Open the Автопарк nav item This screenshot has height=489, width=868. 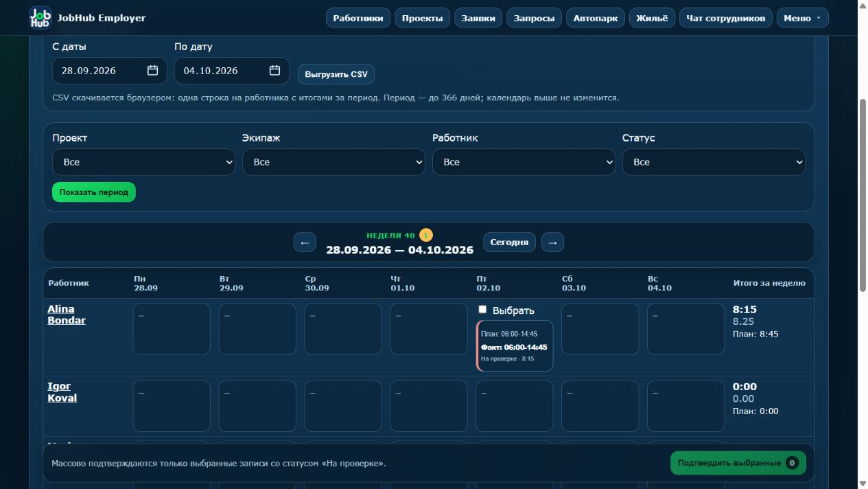(x=596, y=18)
